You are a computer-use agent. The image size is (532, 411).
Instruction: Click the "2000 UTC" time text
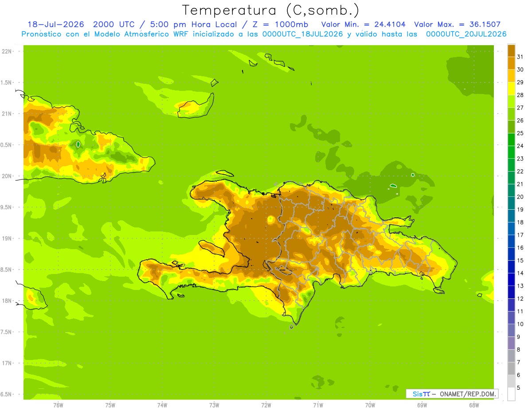(113, 24)
